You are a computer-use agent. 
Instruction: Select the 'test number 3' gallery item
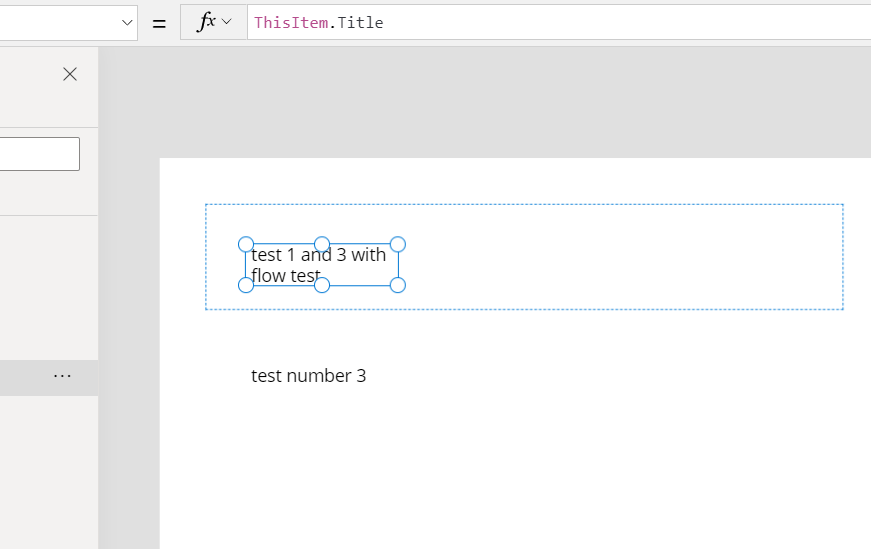308,376
